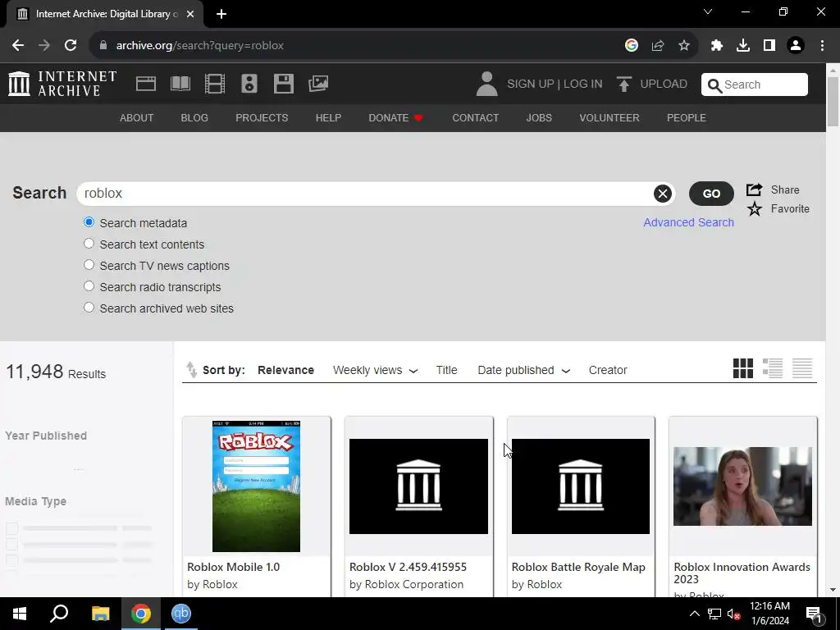The width and height of the screenshot is (840, 630).
Task: Open BLOG in navigation bar
Action: (194, 118)
